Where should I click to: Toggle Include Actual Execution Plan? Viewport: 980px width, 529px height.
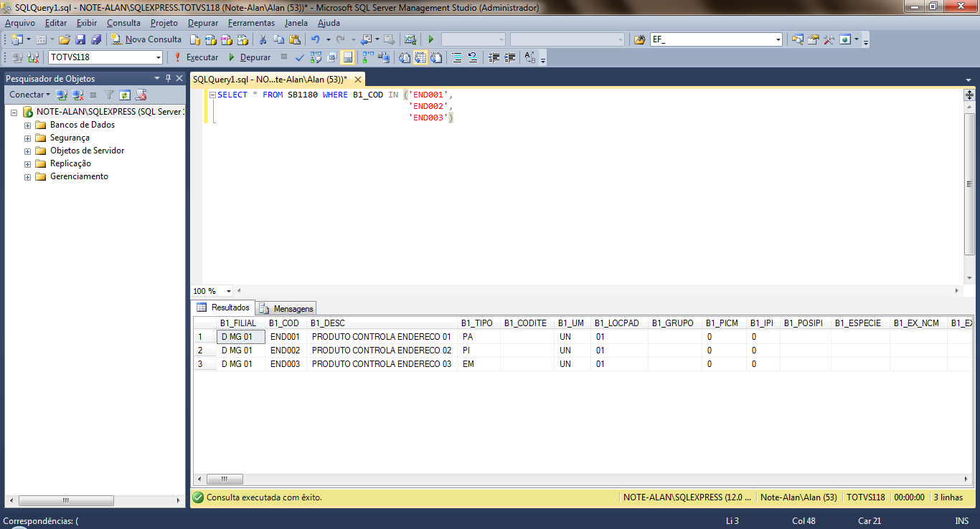[x=367, y=57]
